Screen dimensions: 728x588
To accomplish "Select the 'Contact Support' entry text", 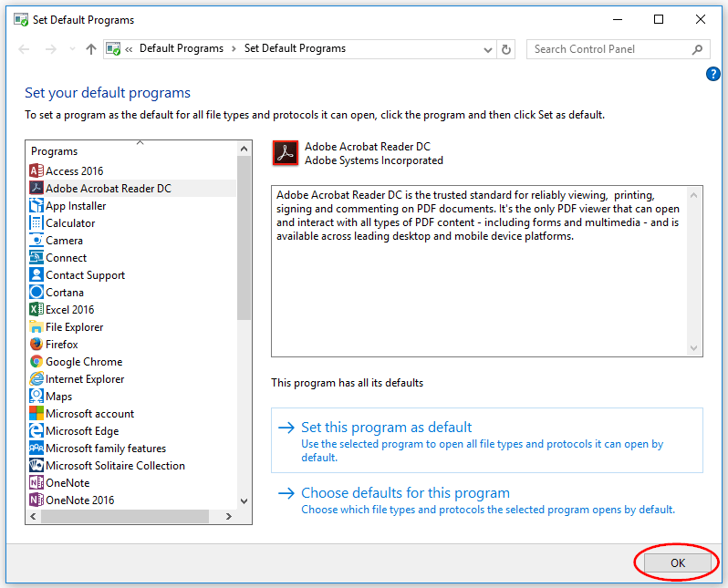I will click(x=86, y=275).
